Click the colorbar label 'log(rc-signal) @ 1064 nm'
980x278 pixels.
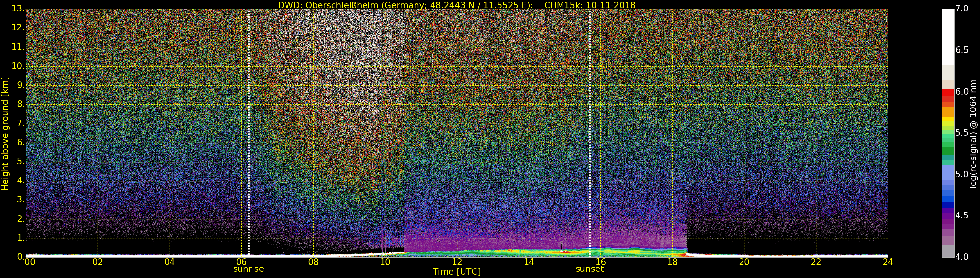point(973,134)
